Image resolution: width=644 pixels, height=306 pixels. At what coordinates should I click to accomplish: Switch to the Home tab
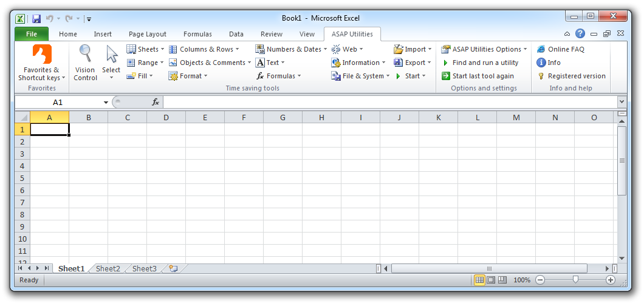[68, 34]
